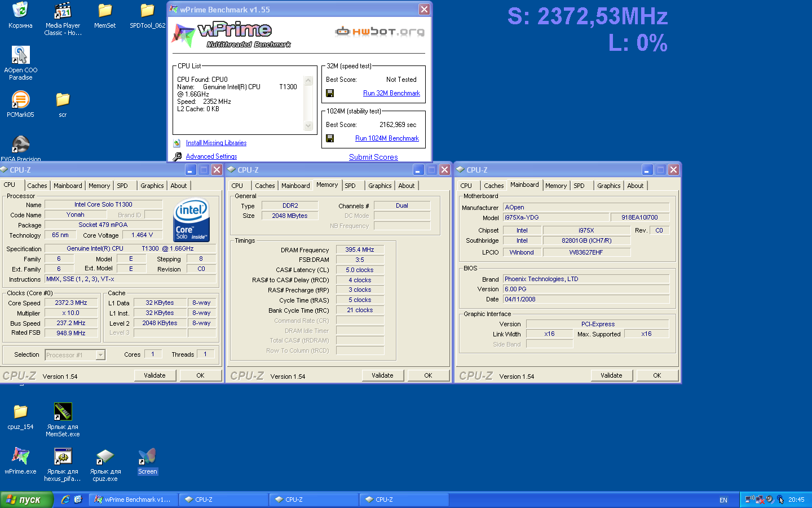The height and width of the screenshot is (508, 812).
Task: Open the Start (пуск) menu
Action: point(27,500)
